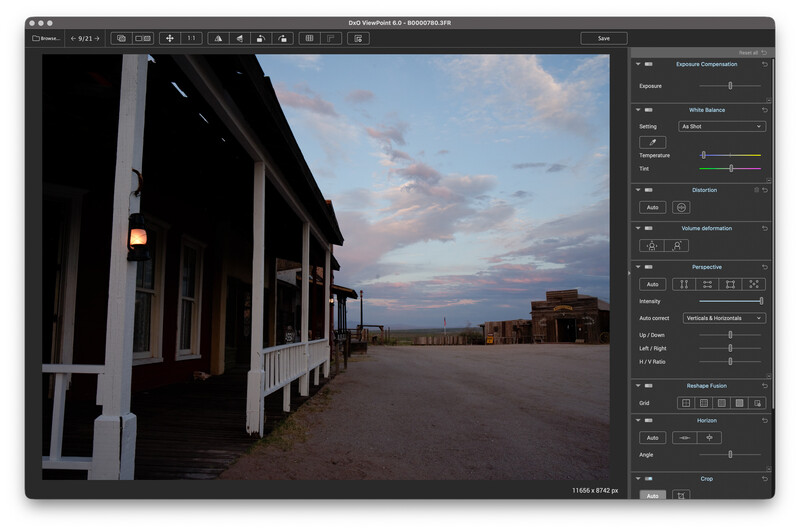Flip the image horizontally

[x=218, y=38]
